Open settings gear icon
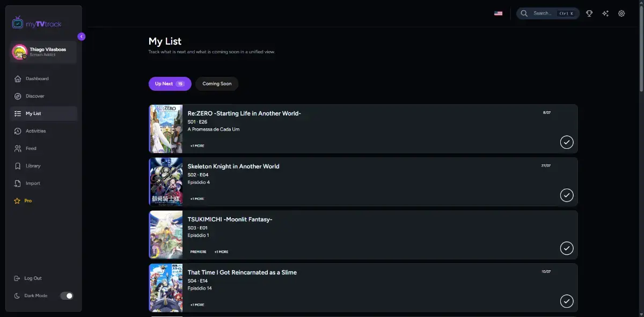This screenshot has width=644, height=317. [x=621, y=13]
